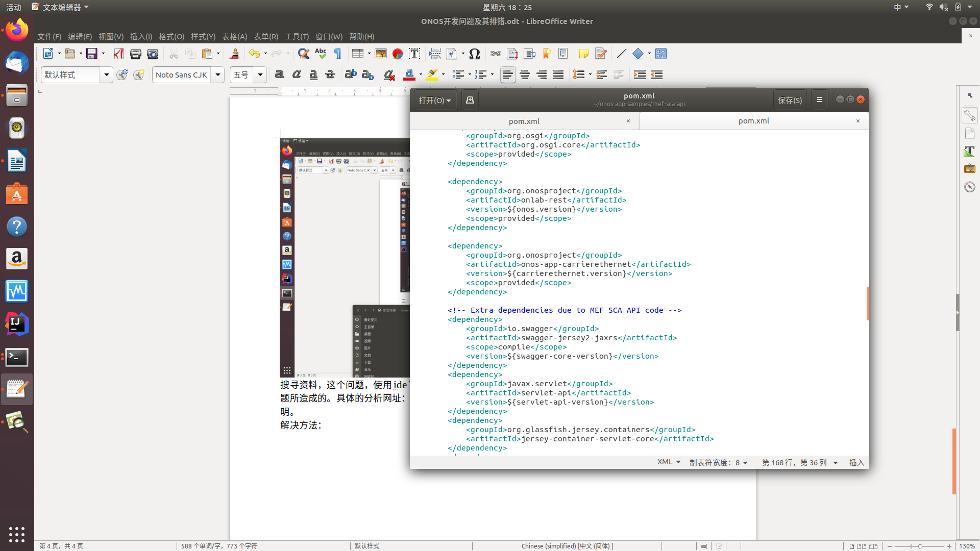
Task: Click the Clone Formatting paintbrush icon
Action: click(234, 54)
